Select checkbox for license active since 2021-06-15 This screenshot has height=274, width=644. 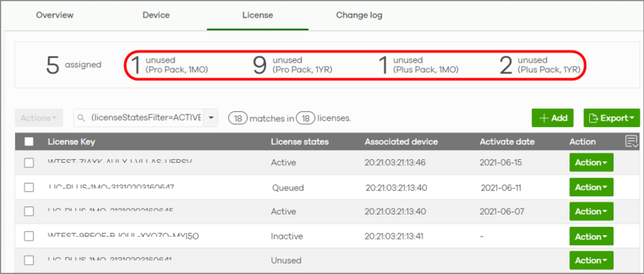click(29, 163)
